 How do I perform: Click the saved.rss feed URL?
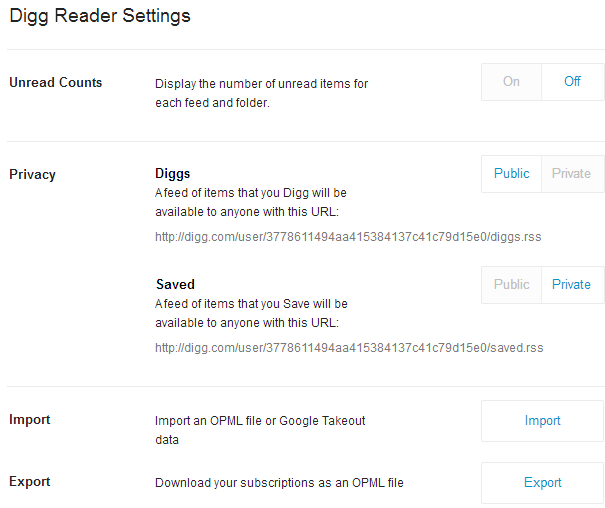tap(349, 348)
